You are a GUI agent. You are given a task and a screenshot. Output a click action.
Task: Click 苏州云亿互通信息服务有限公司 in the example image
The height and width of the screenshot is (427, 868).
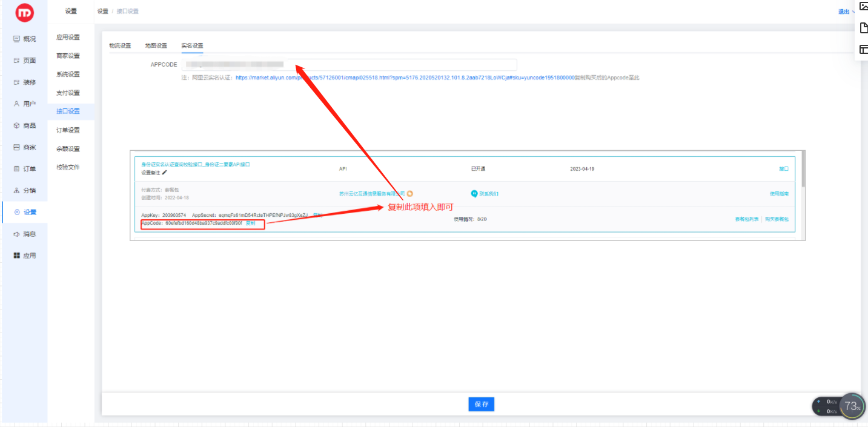[372, 194]
